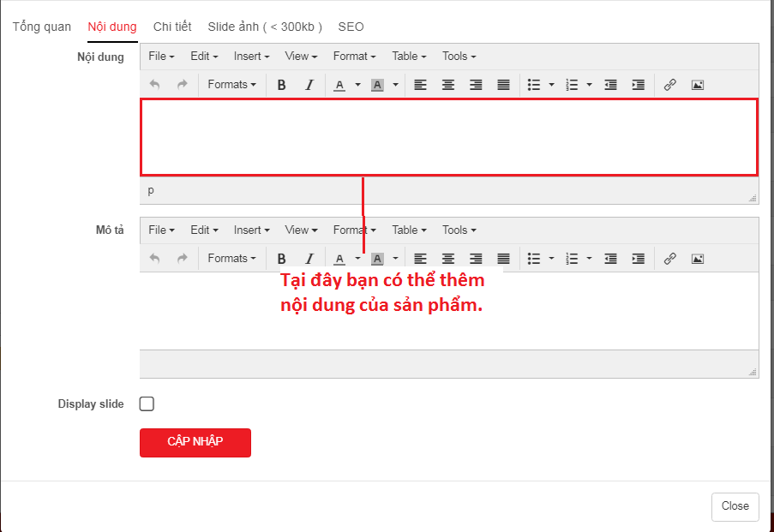Align right in Mô tả editor
The width and height of the screenshot is (774, 532).
coord(476,259)
